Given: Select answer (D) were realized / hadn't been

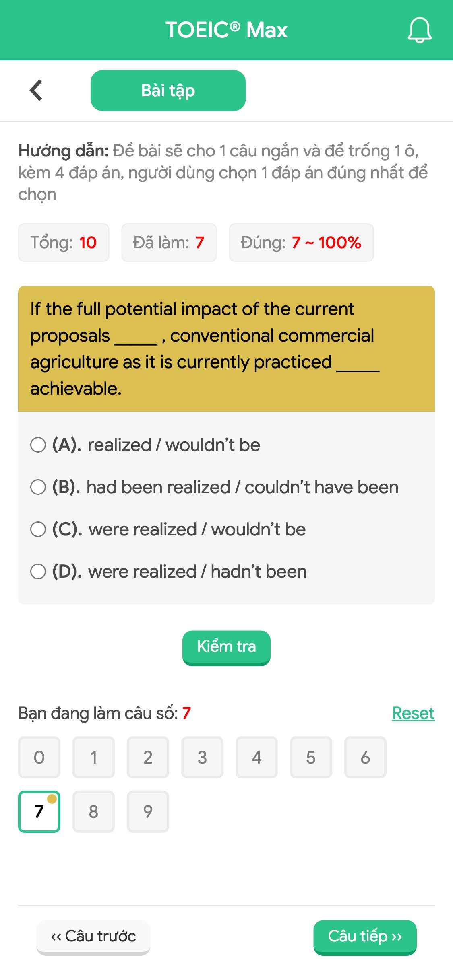Looking at the screenshot, I should [x=38, y=572].
